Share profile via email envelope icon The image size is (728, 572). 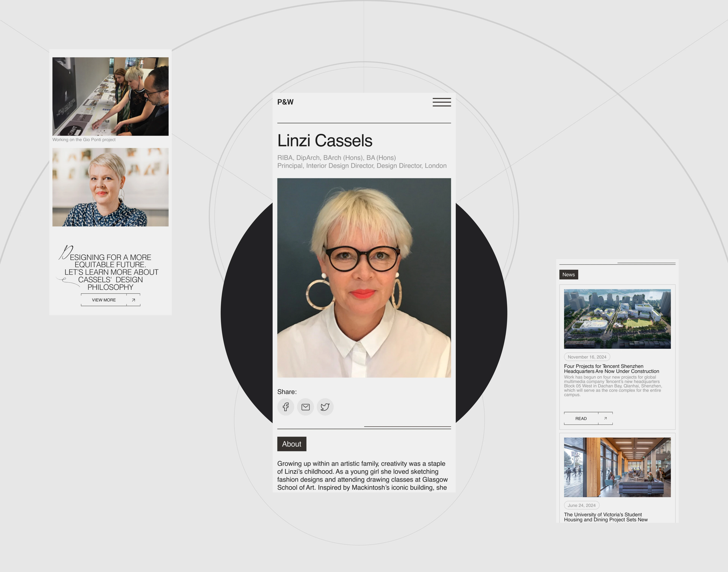[305, 407]
